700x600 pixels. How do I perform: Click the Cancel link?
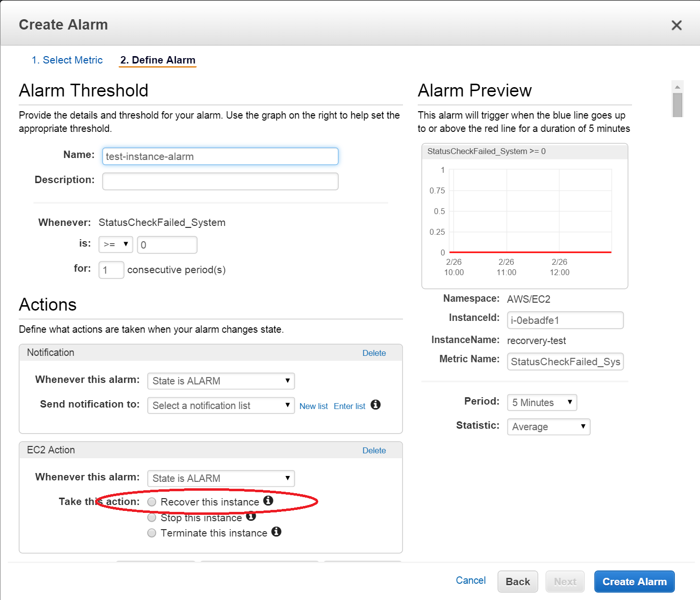pos(470,580)
